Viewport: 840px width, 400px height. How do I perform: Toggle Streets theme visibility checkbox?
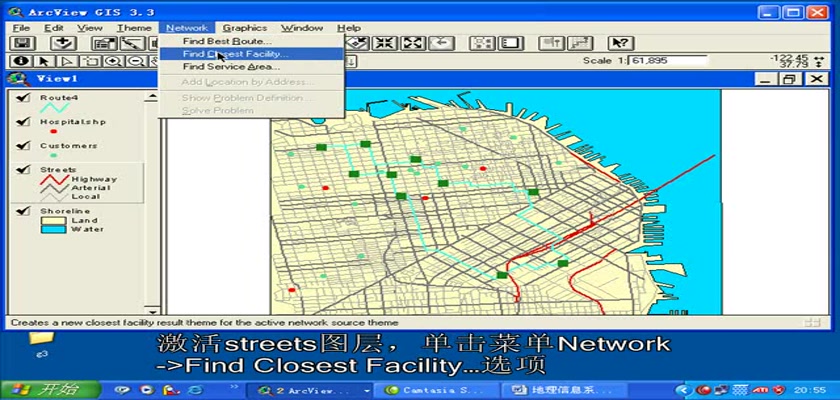(x=23, y=170)
